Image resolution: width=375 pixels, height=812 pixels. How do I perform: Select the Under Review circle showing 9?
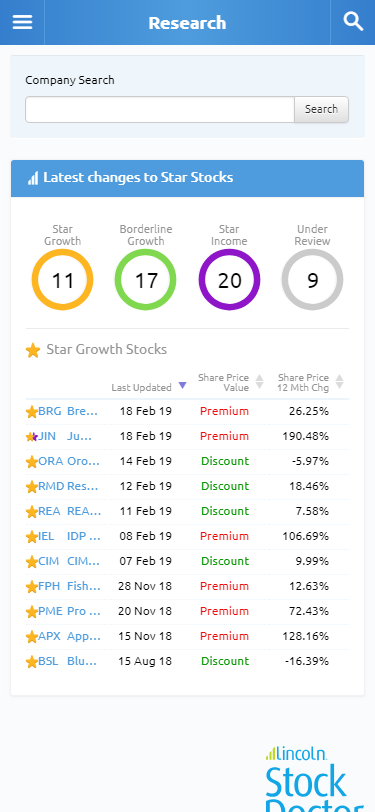[312, 280]
